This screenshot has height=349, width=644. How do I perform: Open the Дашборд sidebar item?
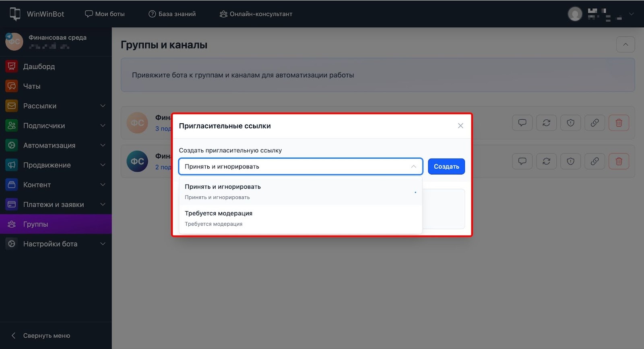click(x=39, y=66)
